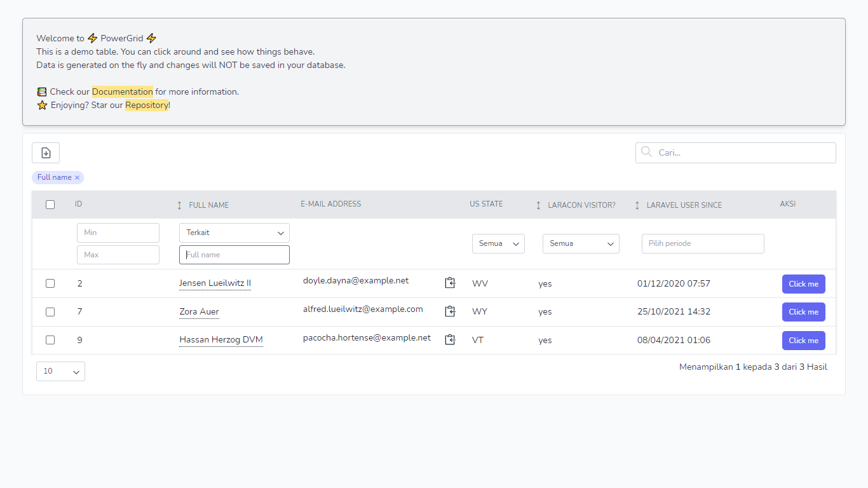The width and height of the screenshot is (868, 488).
Task: Copy pacocha.hortense's email with the clipboard icon
Action: coord(450,339)
